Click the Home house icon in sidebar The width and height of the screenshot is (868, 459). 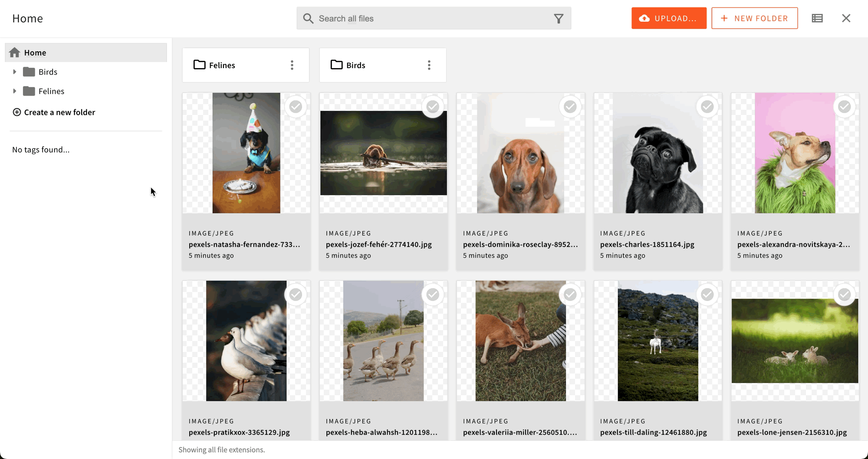(x=15, y=52)
